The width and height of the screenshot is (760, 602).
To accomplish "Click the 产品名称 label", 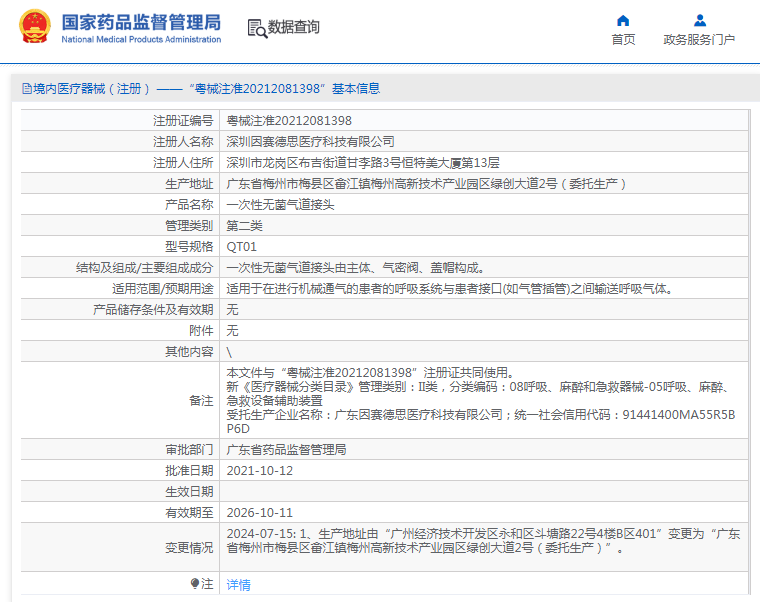I will pos(189,205).
